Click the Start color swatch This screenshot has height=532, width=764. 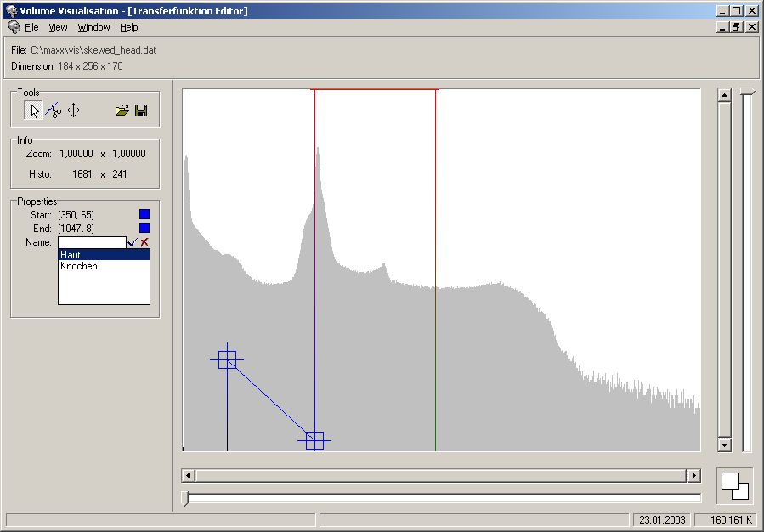[x=144, y=214]
